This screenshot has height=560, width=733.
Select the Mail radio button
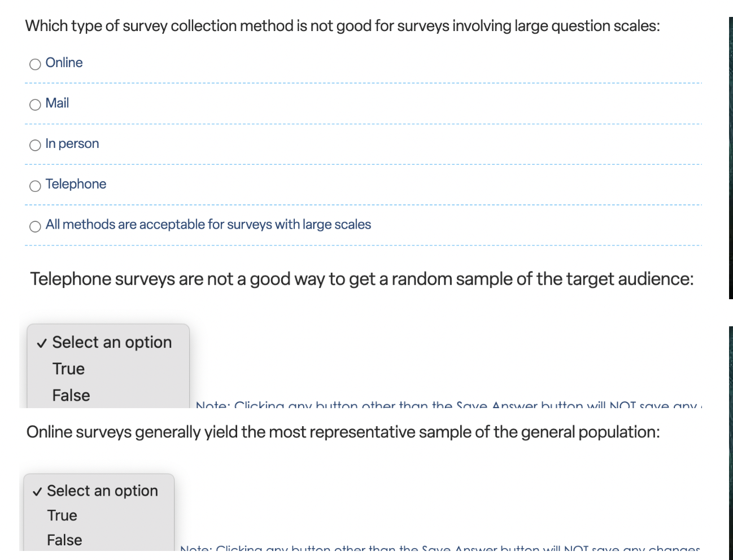pyautogui.click(x=34, y=104)
